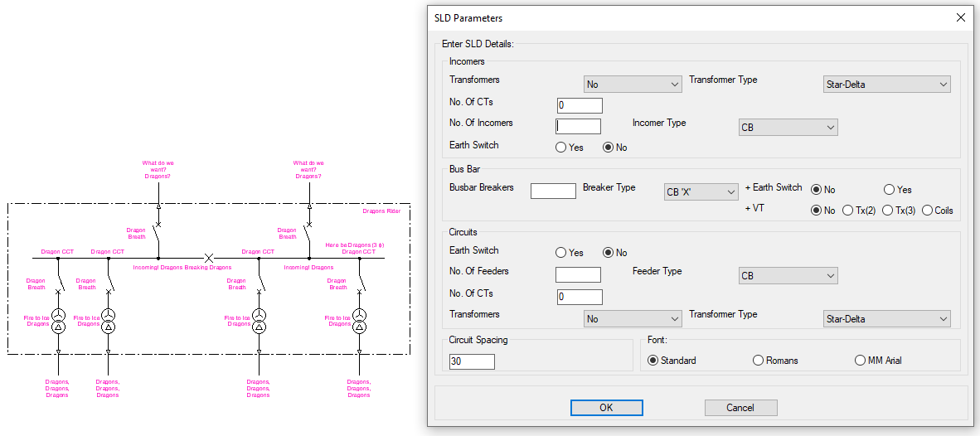
Task: Click the Bus Bar group label
Action: [x=464, y=169]
